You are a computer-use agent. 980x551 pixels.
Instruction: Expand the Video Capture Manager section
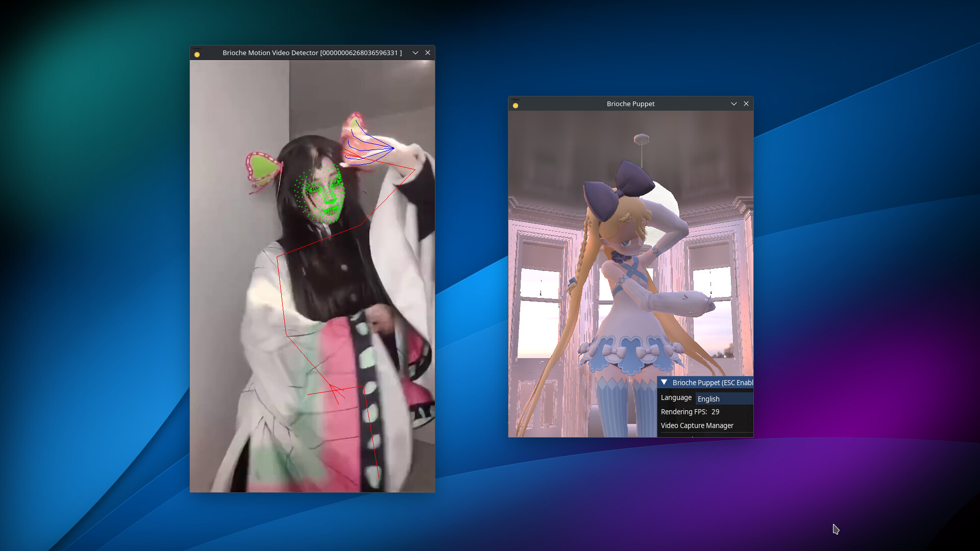point(697,425)
